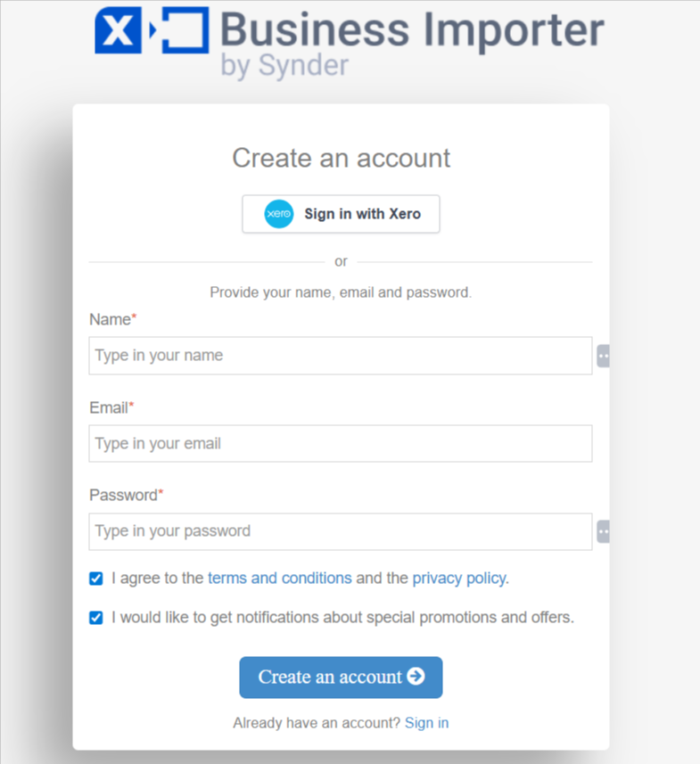The image size is (700, 764).
Task: Disable special promotions notifications checkbox
Action: coord(96,617)
